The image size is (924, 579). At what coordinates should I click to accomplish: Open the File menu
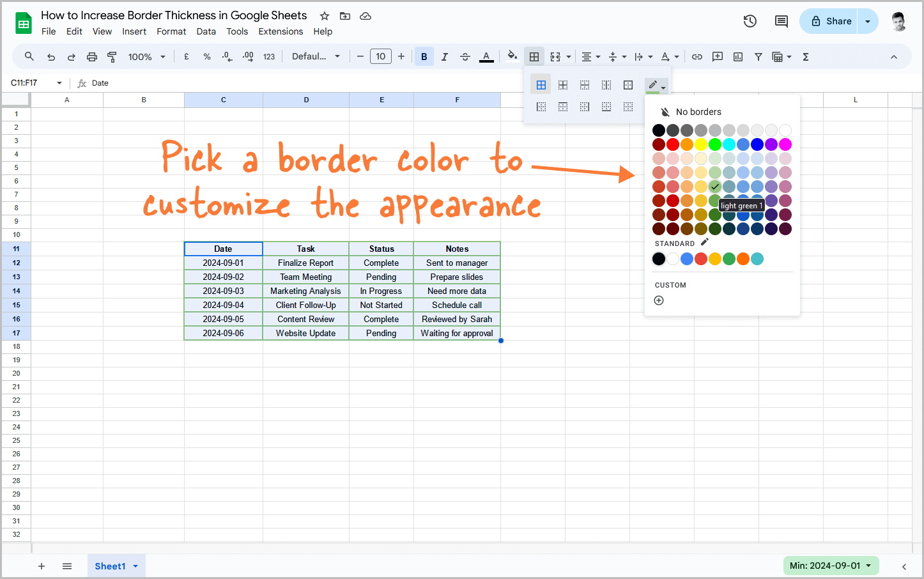pyautogui.click(x=49, y=31)
